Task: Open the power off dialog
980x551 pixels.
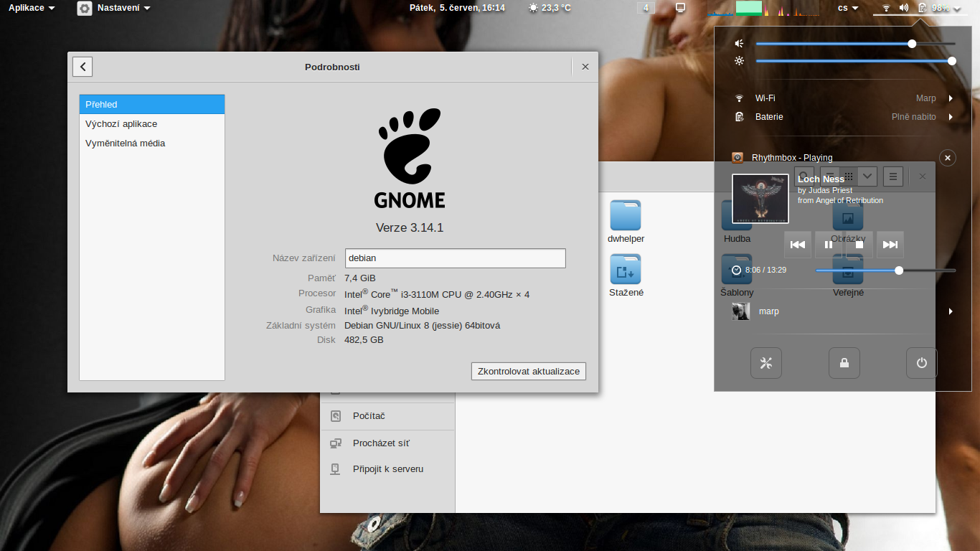Action: tap(921, 363)
